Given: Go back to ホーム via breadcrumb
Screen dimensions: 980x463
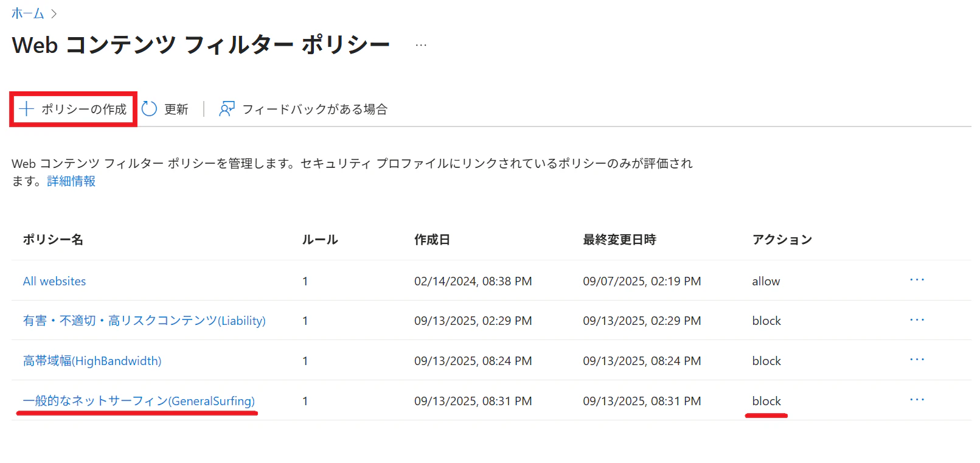Looking at the screenshot, I should pos(28,13).
